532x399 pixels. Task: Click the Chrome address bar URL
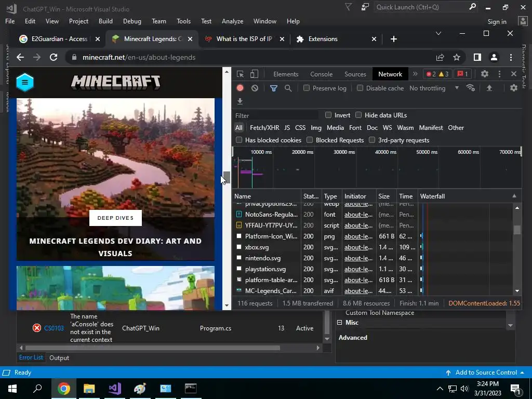tap(139, 57)
